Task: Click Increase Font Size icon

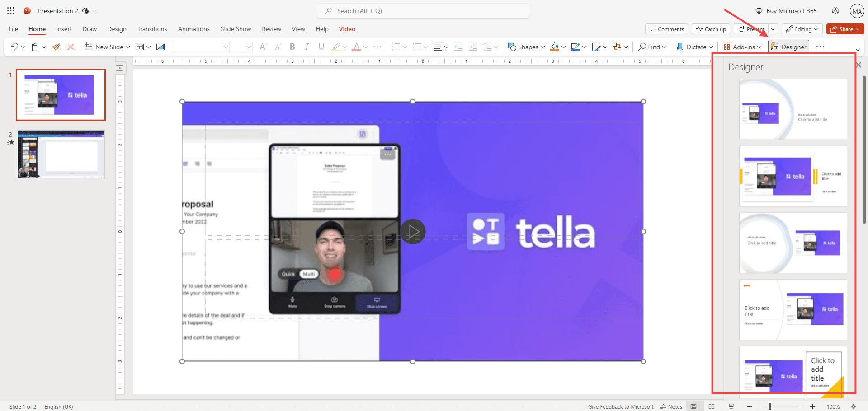Action: tap(263, 47)
